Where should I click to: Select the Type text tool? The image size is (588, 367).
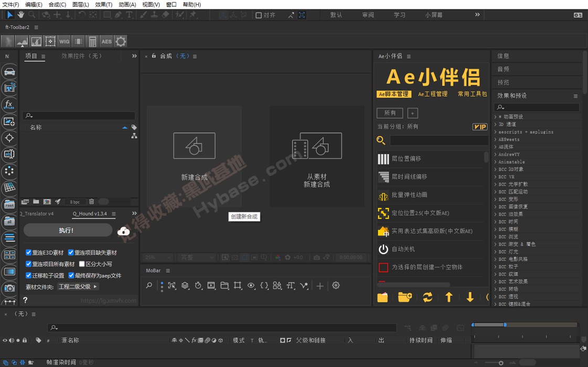pos(129,15)
